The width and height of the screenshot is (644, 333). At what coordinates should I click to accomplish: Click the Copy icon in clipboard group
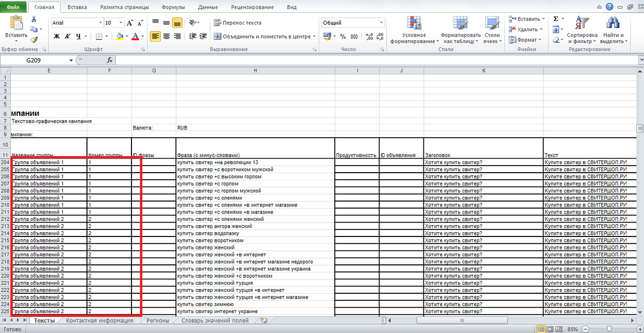34,29
